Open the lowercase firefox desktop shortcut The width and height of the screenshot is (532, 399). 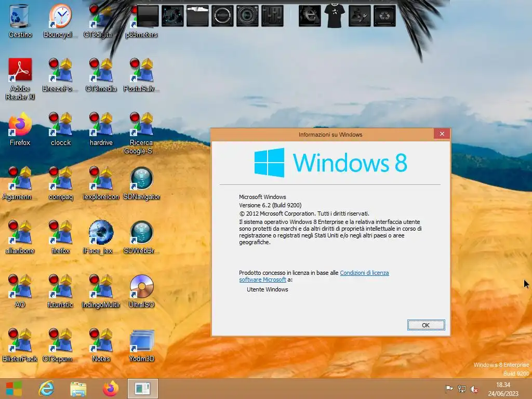[x=60, y=237]
